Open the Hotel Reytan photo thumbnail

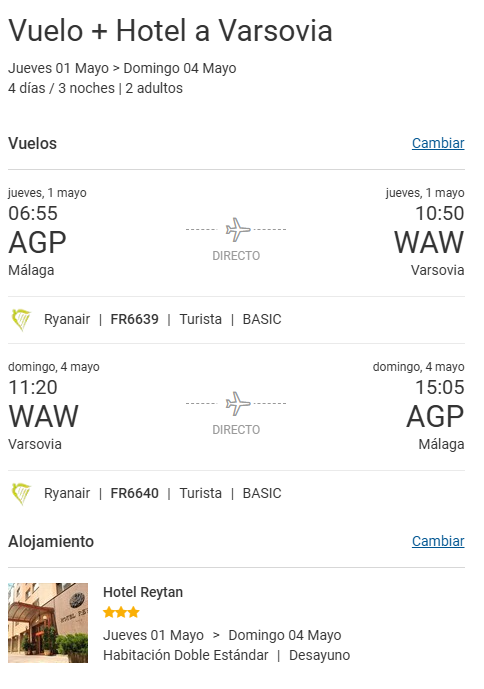pyautogui.click(x=48, y=623)
